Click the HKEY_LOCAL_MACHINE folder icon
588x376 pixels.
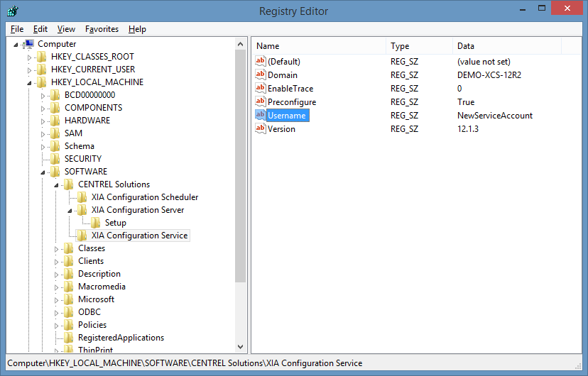pyautogui.click(x=42, y=82)
